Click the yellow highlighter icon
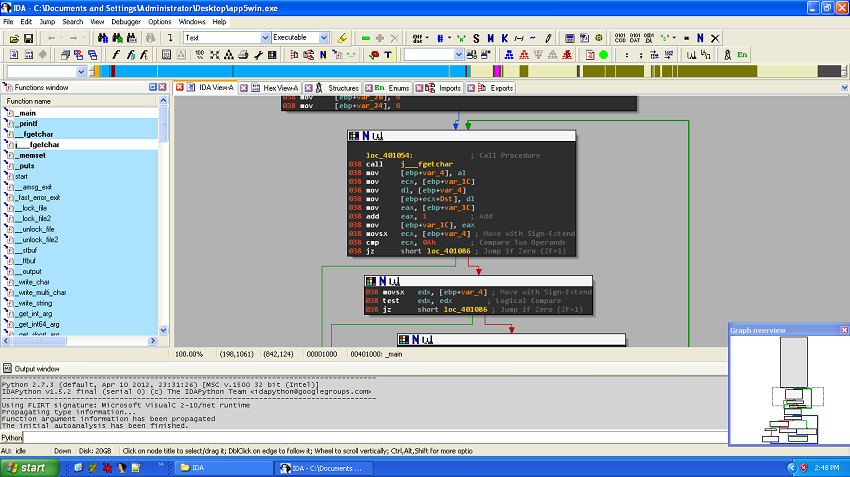The width and height of the screenshot is (850, 477). (342, 38)
